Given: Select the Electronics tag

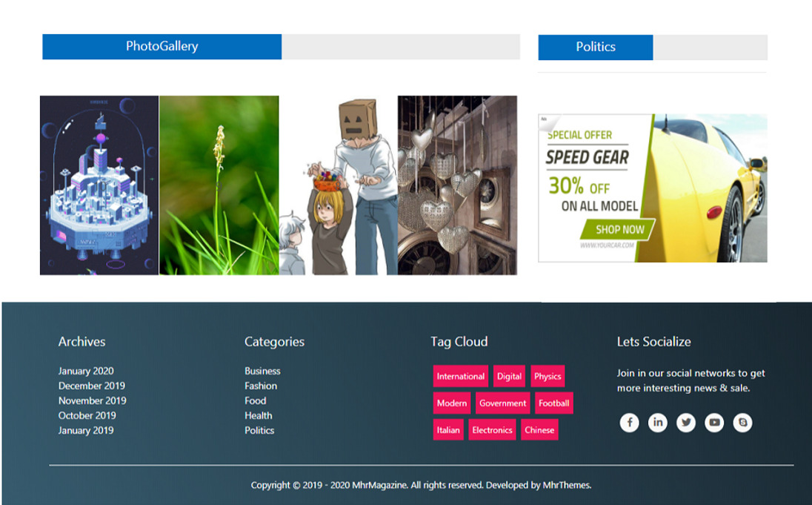Looking at the screenshot, I should click(492, 430).
